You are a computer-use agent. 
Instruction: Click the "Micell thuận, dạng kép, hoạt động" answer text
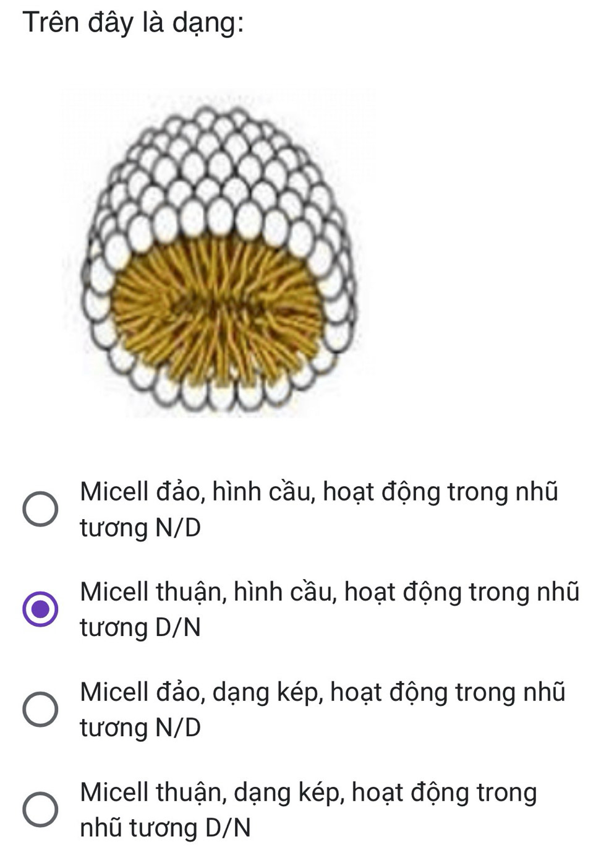tap(308, 792)
